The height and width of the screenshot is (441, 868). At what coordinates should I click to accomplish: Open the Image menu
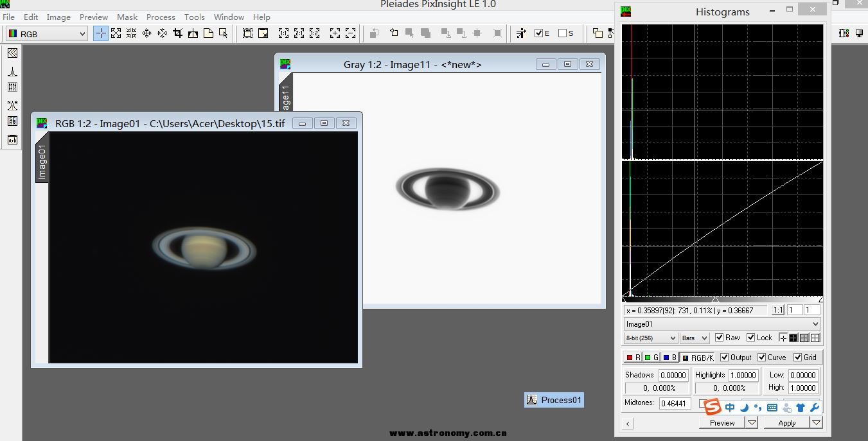[58, 17]
